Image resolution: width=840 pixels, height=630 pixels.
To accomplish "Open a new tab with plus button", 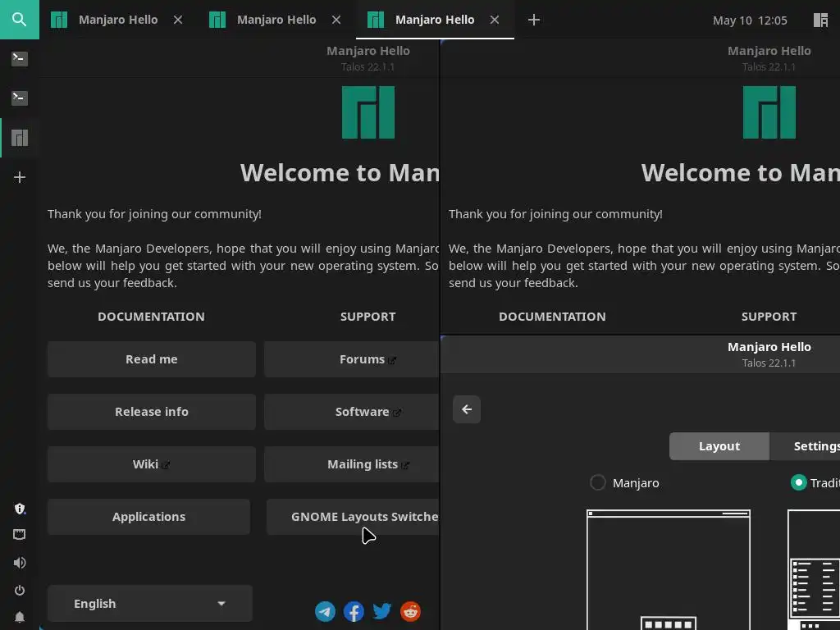I will pyautogui.click(x=533, y=20).
